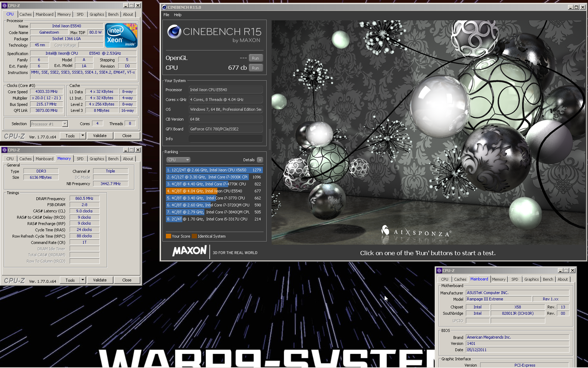The image size is (588, 368).
Task: Open the Help menu in Cinebench
Action: click(x=178, y=15)
